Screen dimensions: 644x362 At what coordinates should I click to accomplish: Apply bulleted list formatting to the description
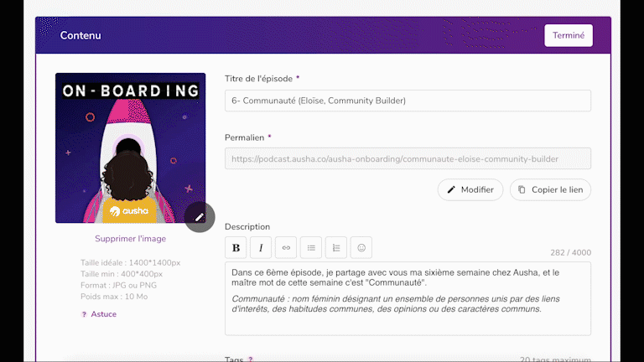pyautogui.click(x=311, y=248)
